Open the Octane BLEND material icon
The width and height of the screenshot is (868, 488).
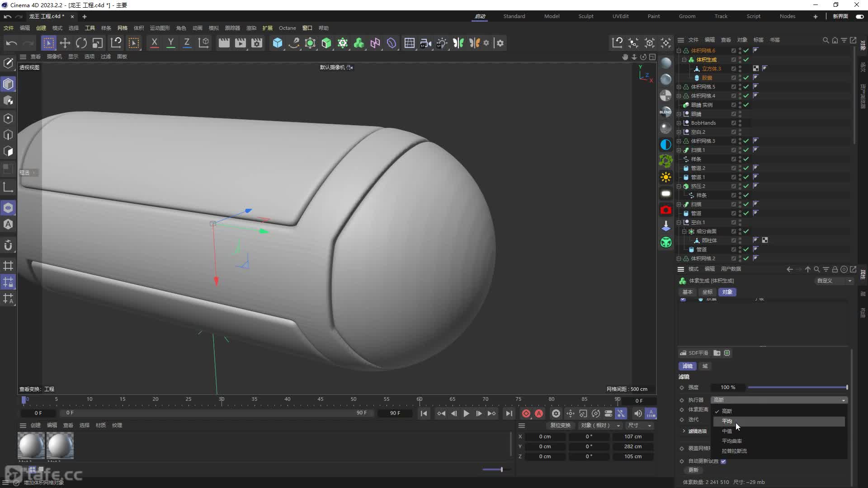click(x=666, y=112)
